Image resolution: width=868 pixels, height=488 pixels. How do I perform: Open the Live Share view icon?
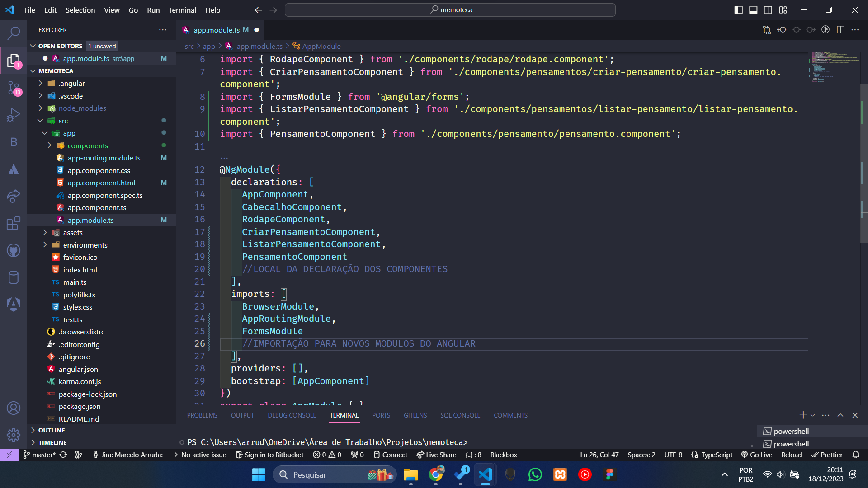point(14,196)
